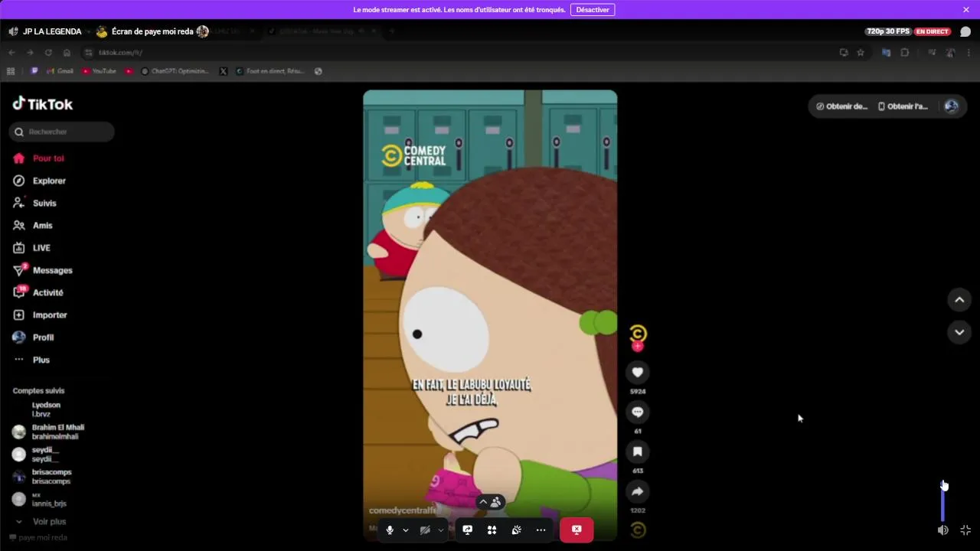Open the Lyedson followed account
980x551 pixels.
click(x=46, y=409)
